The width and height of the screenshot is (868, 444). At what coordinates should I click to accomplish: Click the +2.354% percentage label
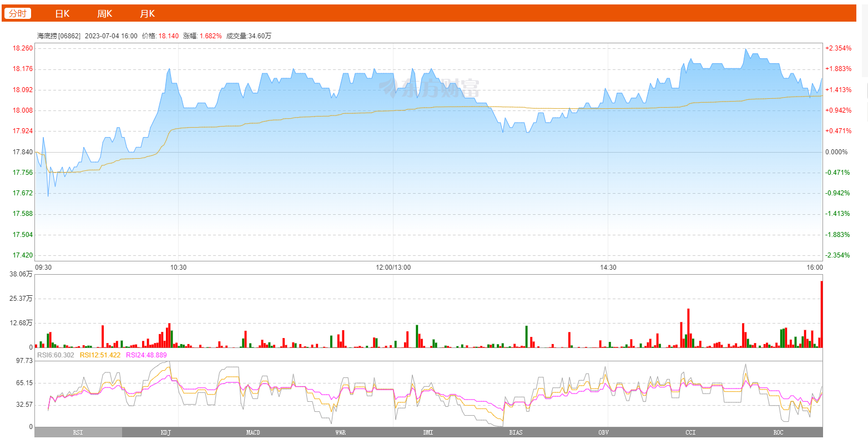point(838,48)
